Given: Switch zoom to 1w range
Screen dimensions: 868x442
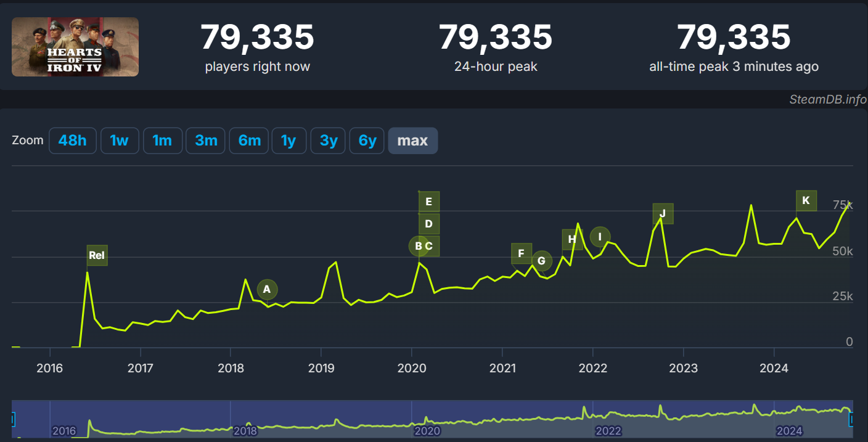Looking at the screenshot, I should coord(119,141).
